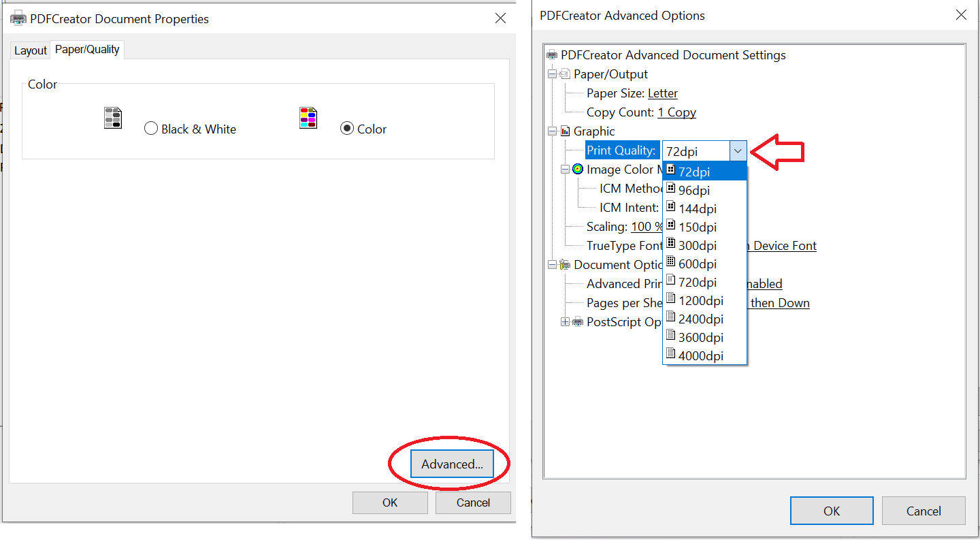Choose 4000dpi from the quality list
Viewport: 980px width, 542px height.
(705, 355)
